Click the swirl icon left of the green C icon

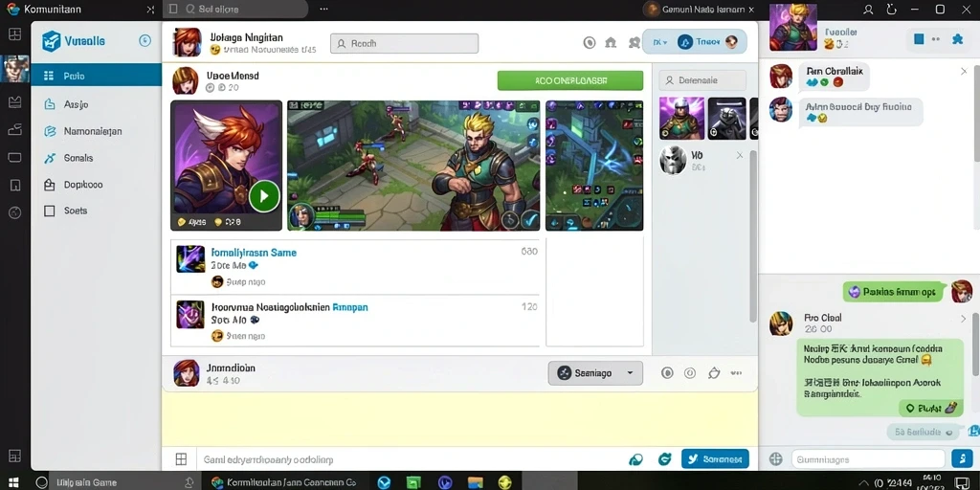point(636,460)
